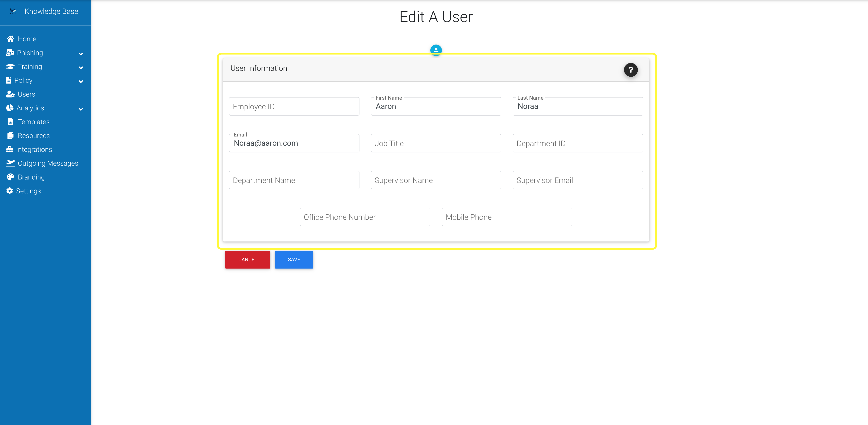Focus the Department Name field
Image resolution: width=868 pixels, height=425 pixels.
point(294,180)
